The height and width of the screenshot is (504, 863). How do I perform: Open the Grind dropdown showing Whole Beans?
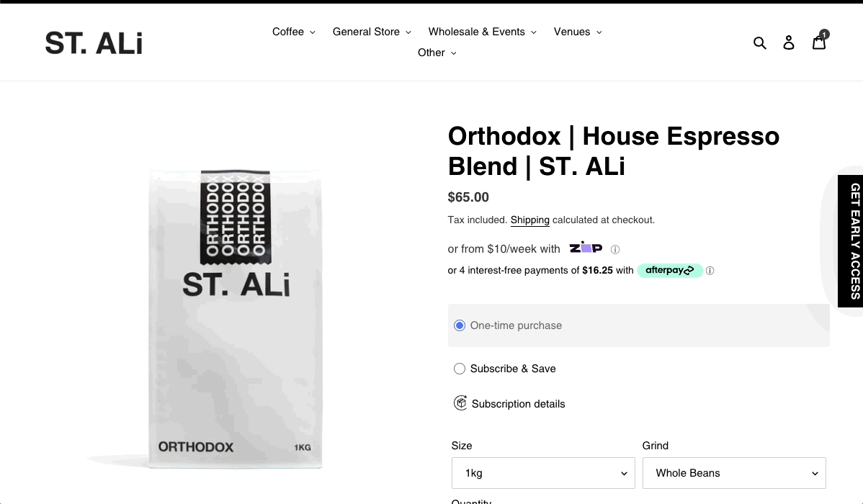[x=733, y=473]
